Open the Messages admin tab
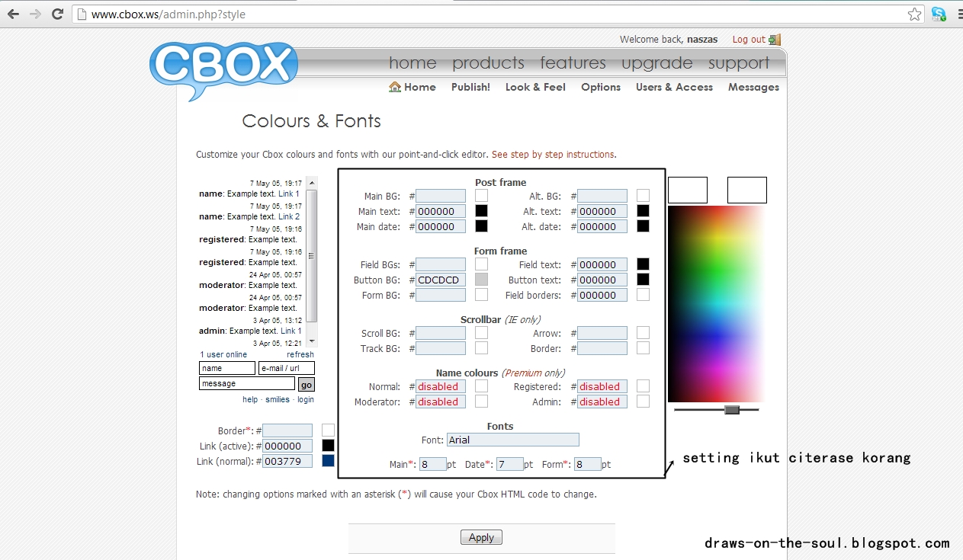This screenshot has height=560, width=963. [x=753, y=87]
